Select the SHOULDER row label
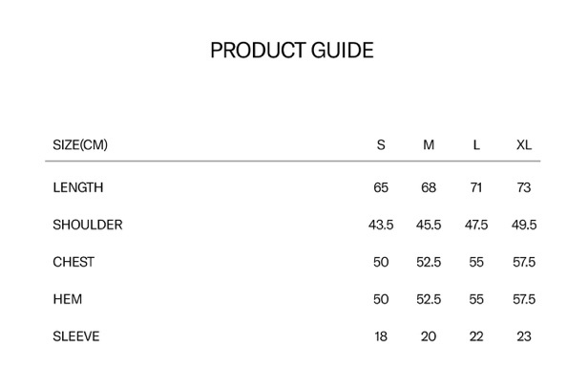This screenshot has height=367, width=588. (x=88, y=225)
